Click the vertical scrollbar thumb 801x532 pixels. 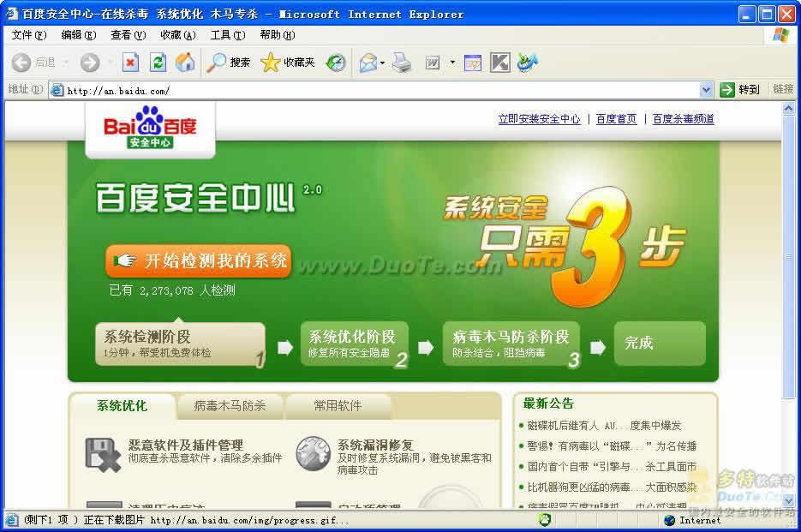(788, 257)
